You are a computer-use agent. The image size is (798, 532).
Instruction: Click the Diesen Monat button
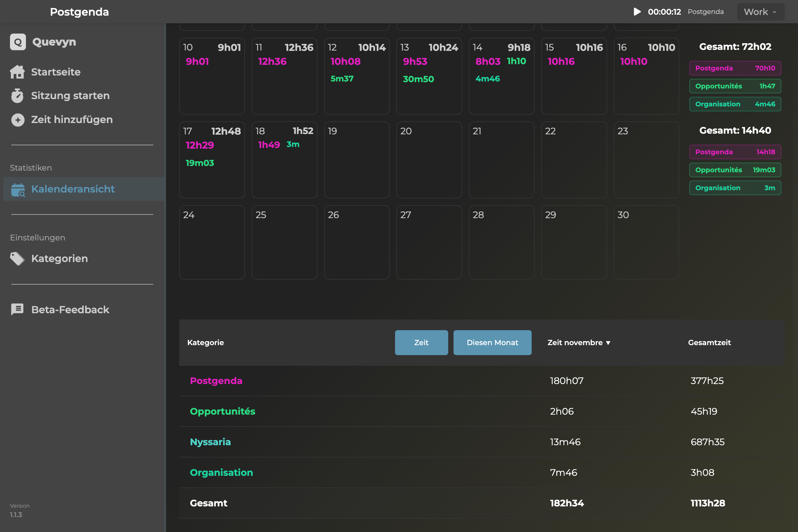click(492, 343)
